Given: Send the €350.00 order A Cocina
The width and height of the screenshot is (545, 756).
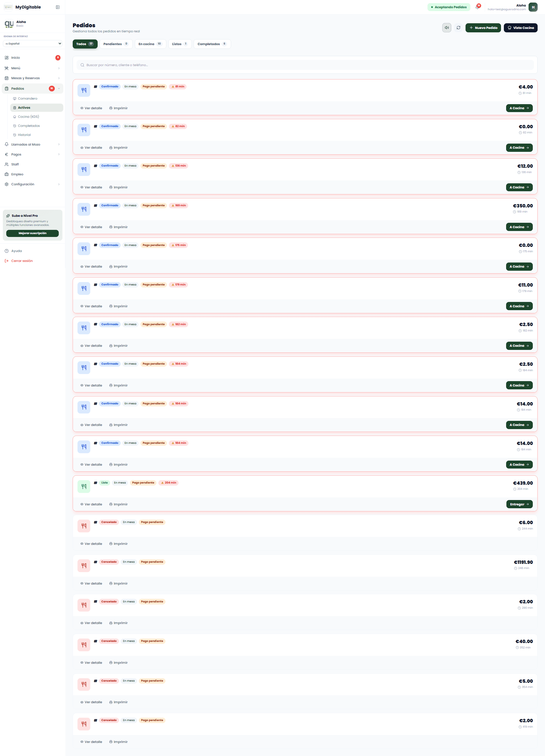Looking at the screenshot, I should (x=519, y=227).
